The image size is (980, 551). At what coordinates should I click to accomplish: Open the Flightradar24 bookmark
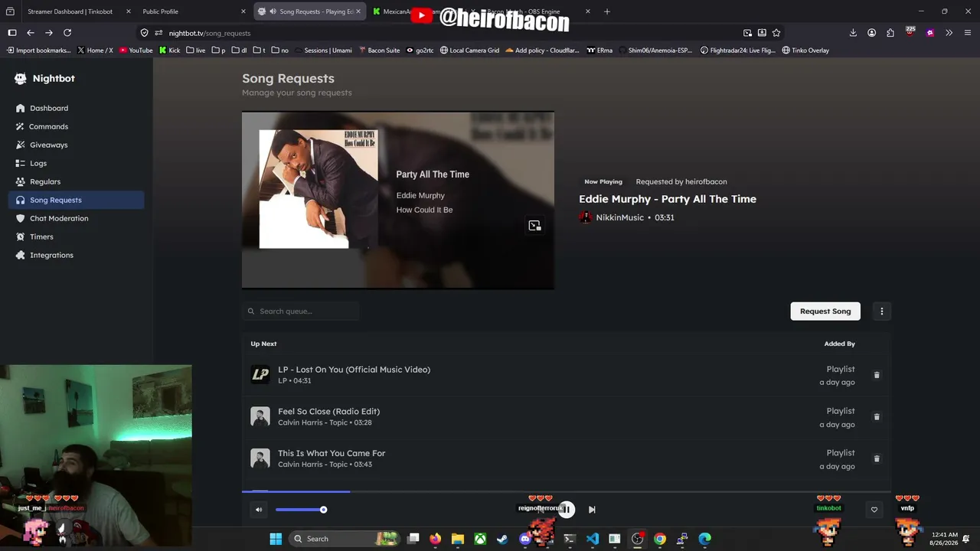738,51
